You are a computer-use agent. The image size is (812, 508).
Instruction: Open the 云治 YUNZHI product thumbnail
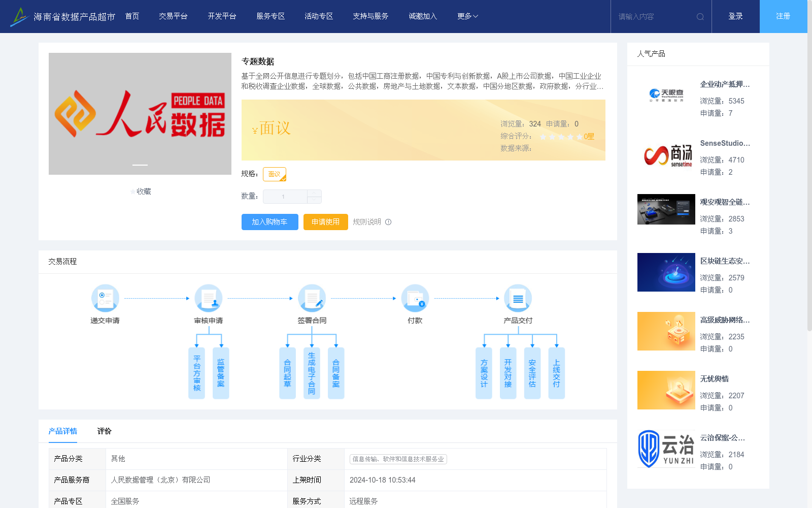[666, 449]
